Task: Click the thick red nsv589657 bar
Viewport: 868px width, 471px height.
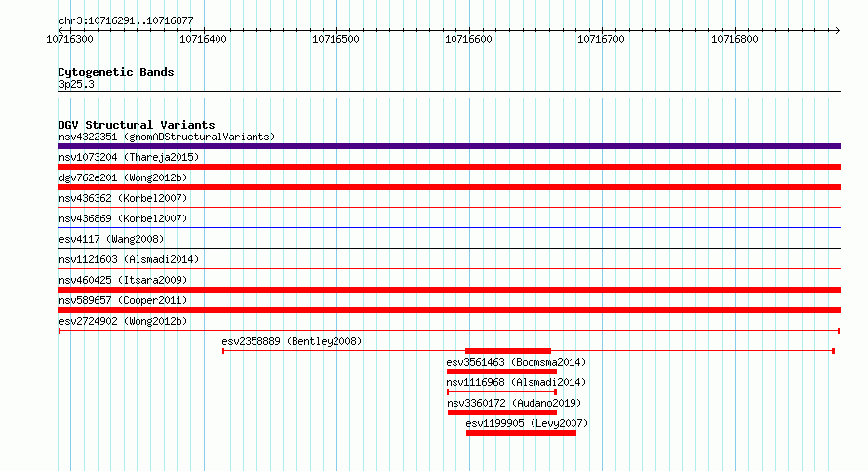Action: 449,310
